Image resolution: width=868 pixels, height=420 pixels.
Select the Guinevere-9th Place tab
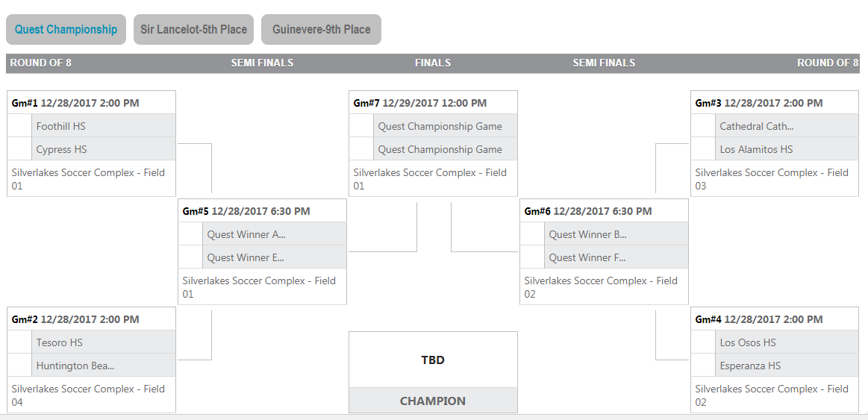[321, 30]
